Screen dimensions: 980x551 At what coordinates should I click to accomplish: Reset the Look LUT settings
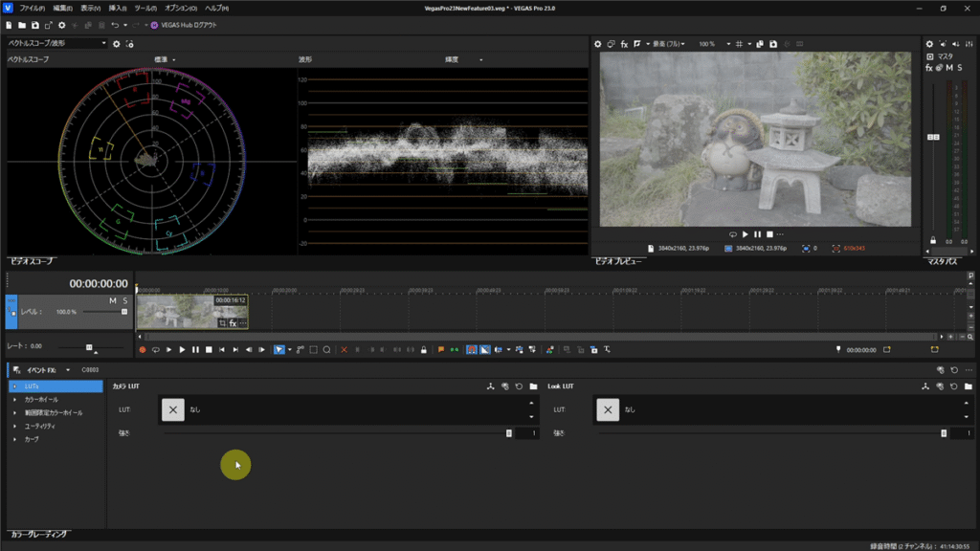pyautogui.click(x=953, y=386)
